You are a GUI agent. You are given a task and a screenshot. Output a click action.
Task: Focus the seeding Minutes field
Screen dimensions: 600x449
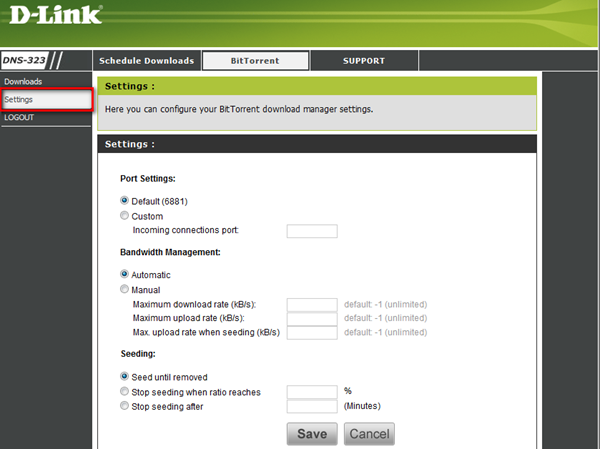[x=312, y=407]
